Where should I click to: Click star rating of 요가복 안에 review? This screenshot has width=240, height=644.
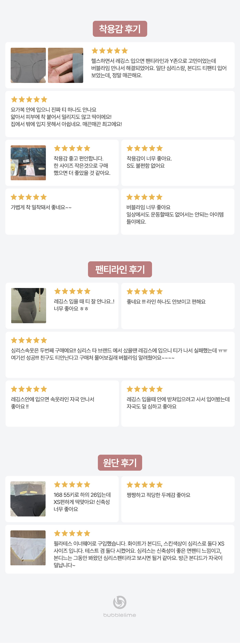(29, 99)
